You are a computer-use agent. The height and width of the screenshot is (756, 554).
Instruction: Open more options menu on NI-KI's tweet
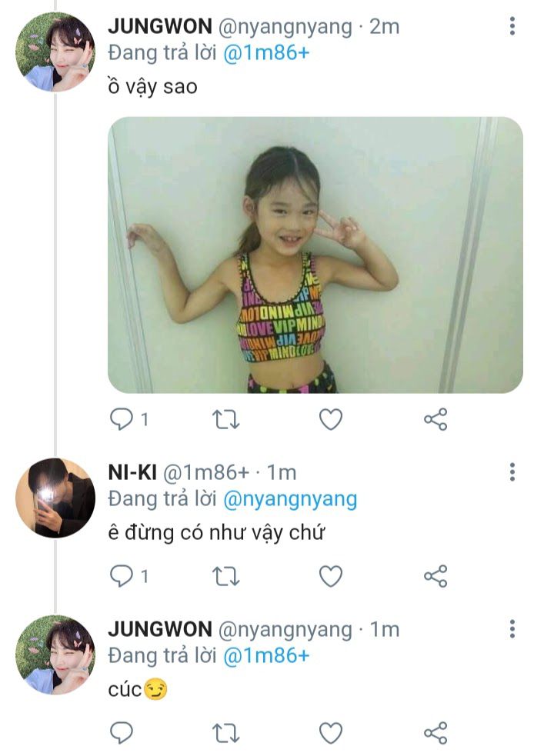[512, 472]
